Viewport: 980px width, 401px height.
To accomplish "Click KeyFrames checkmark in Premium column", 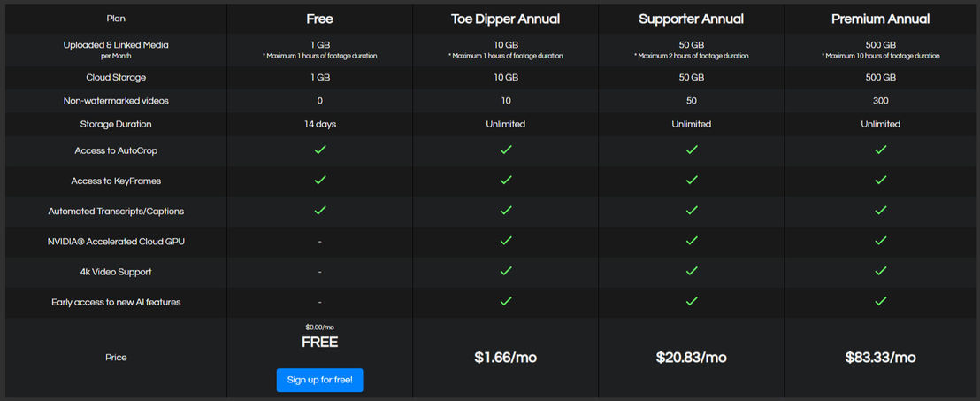I will pyautogui.click(x=880, y=181).
